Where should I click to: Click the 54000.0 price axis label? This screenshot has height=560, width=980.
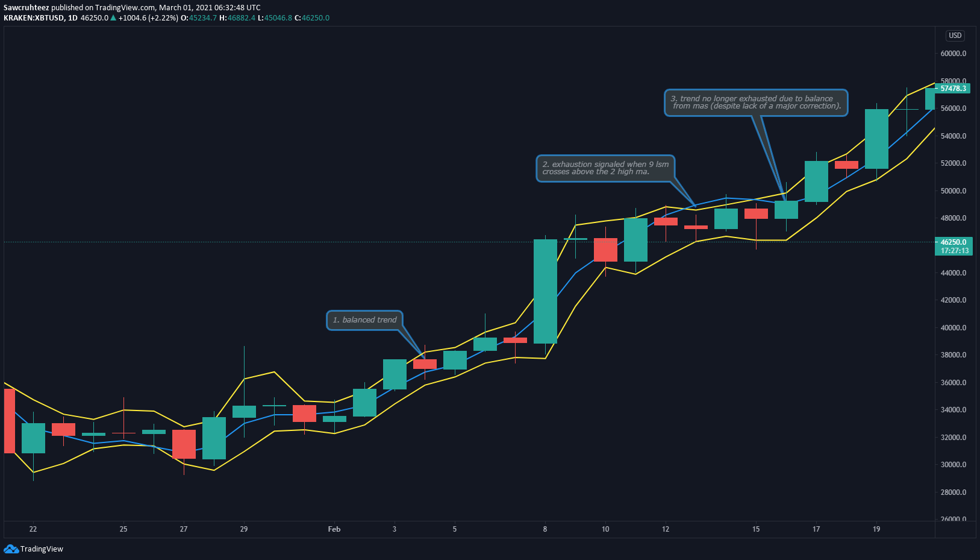tap(953, 136)
